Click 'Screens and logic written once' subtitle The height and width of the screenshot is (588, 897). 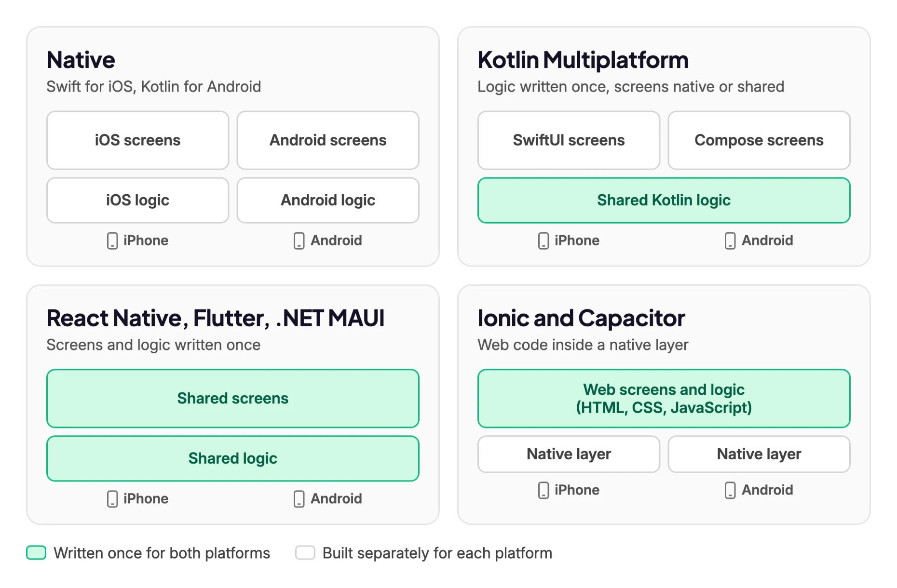153,345
